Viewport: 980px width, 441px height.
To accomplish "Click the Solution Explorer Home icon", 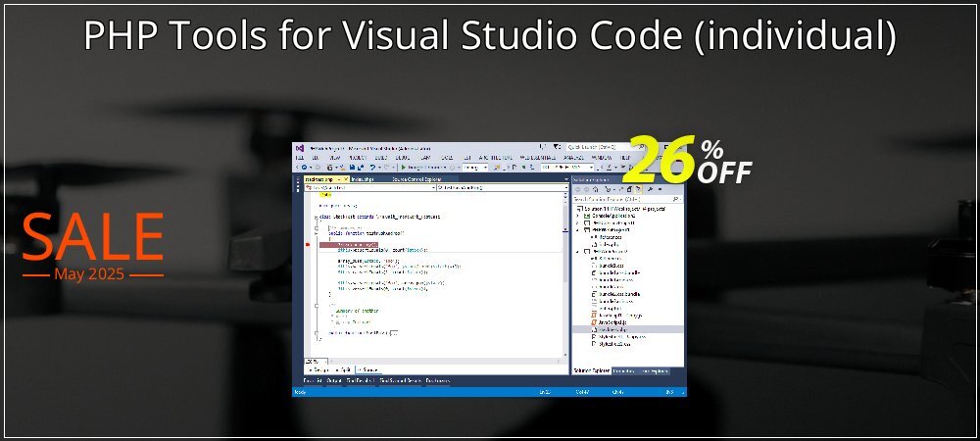I will click(596, 189).
